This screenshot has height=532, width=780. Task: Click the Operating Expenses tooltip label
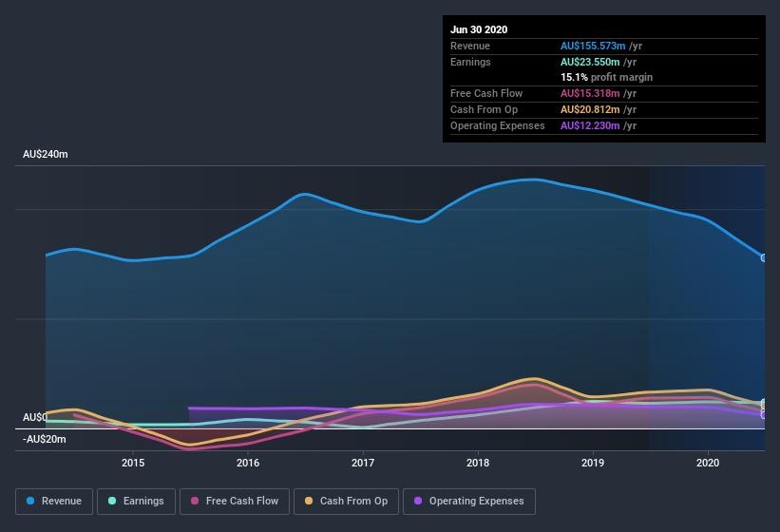[x=498, y=125]
